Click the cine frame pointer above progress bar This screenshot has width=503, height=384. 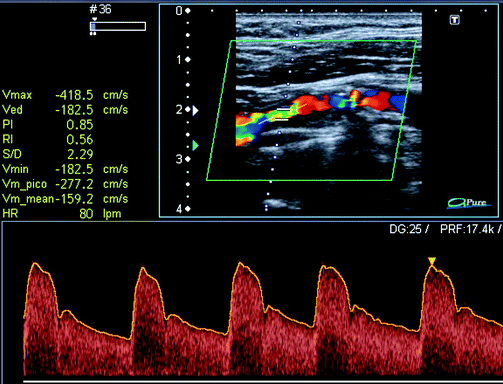point(94,19)
